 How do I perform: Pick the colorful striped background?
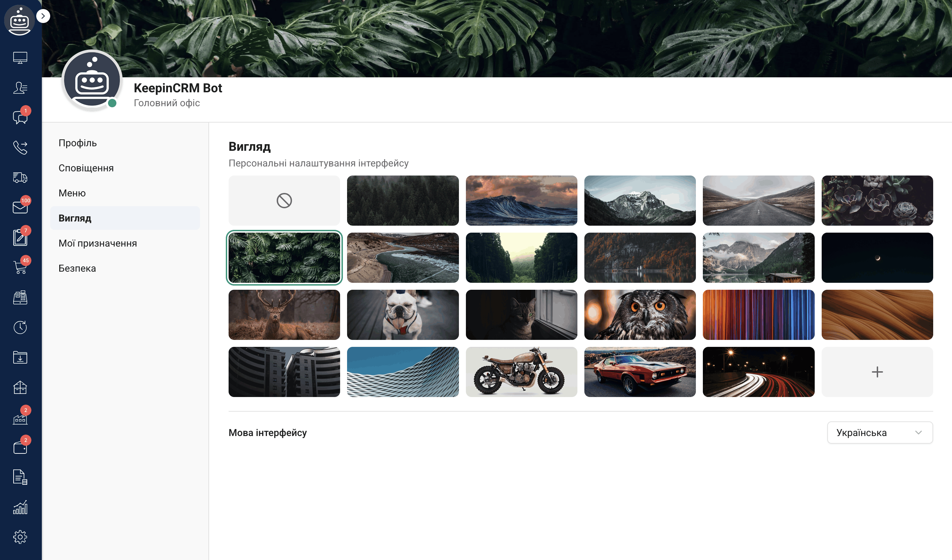(x=759, y=315)
